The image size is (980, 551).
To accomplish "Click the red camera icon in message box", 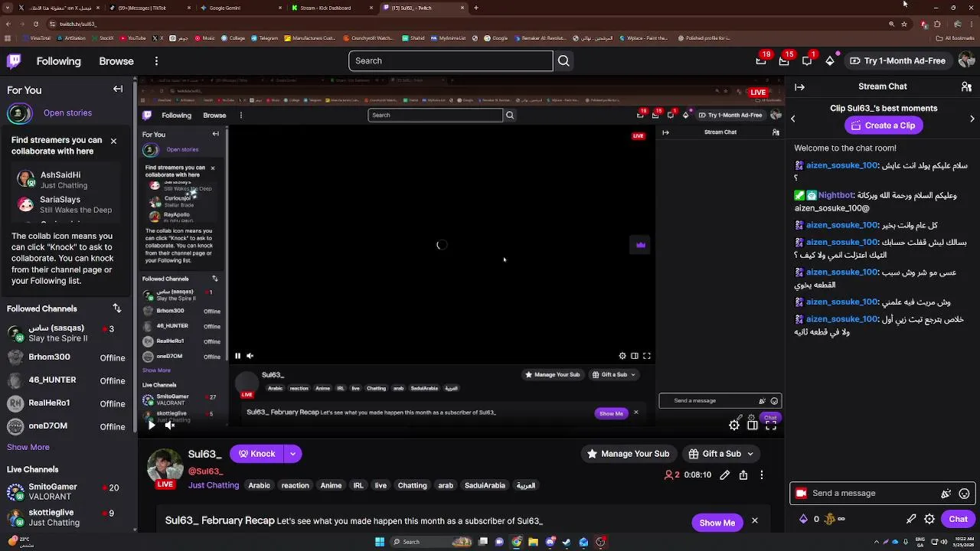I will click(x=801, y=494).
